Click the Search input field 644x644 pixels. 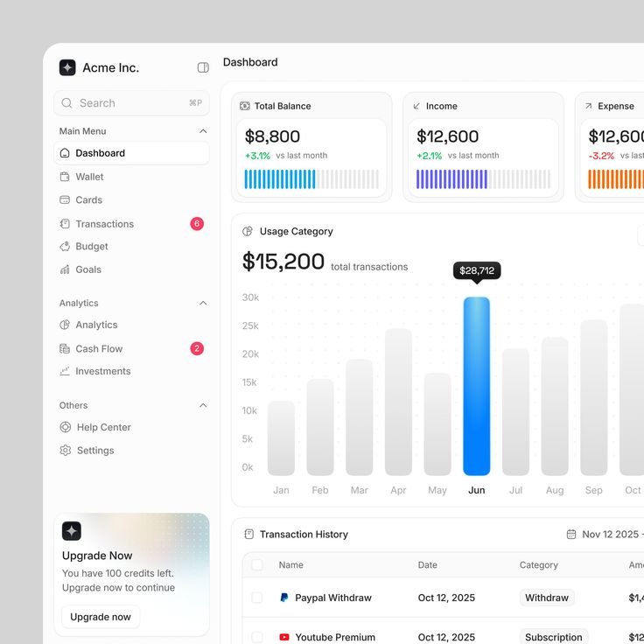pos(131,102)
